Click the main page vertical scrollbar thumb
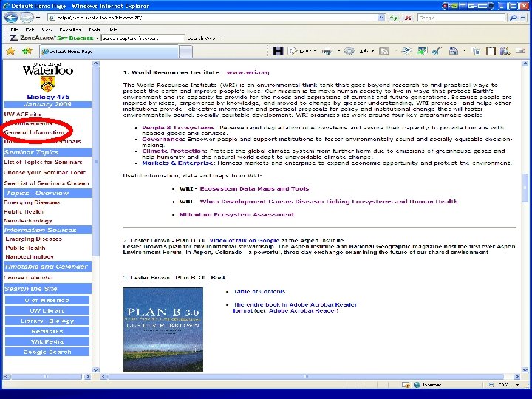Viewport: 532px width, 399px height. [x=525, y=188]
